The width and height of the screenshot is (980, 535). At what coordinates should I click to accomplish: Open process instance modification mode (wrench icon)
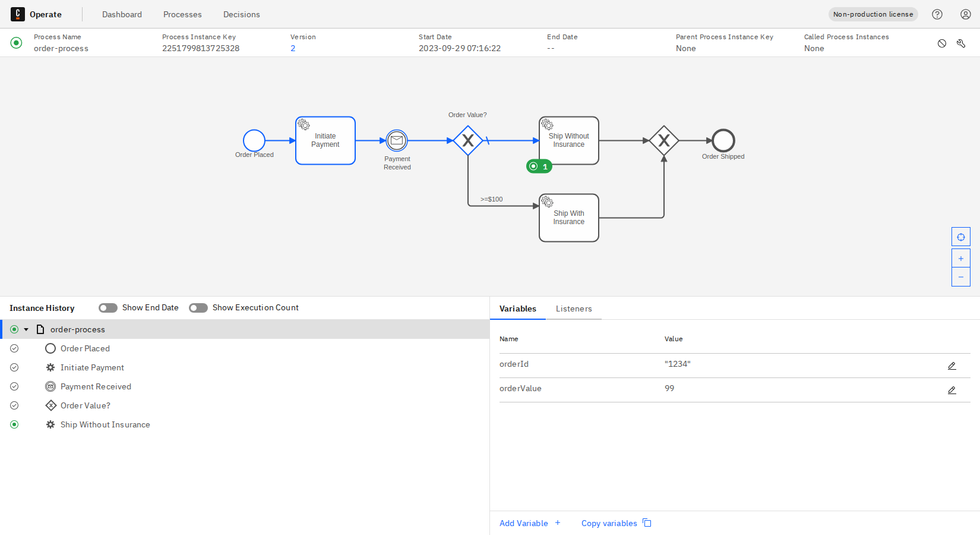click(x=961, y=43)
